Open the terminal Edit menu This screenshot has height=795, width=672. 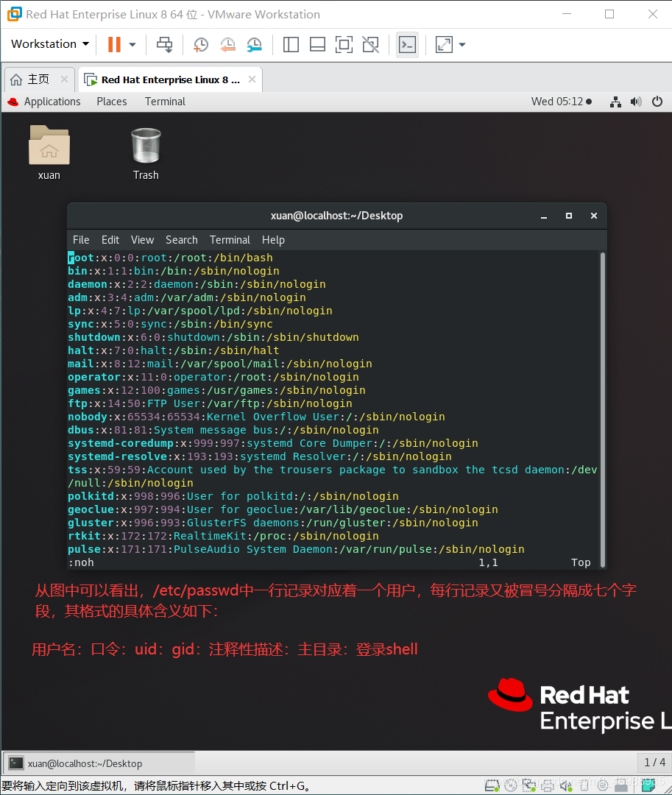110,240
